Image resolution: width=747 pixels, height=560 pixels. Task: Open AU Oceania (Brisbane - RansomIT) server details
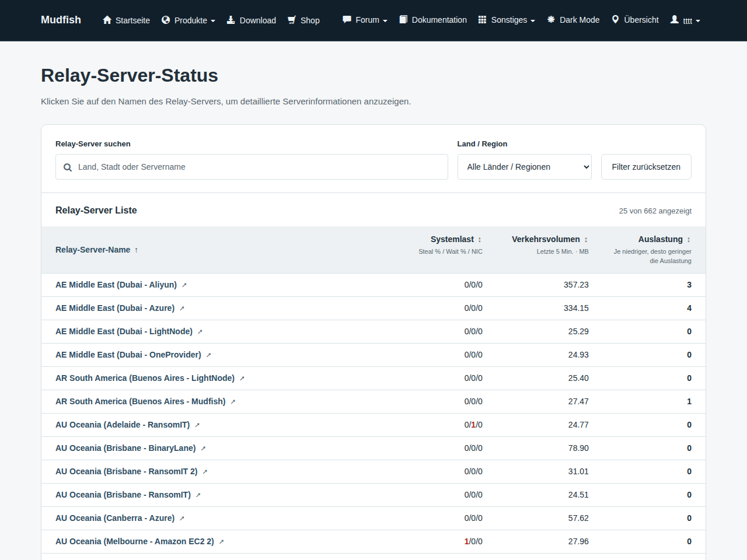coord(123,495)
